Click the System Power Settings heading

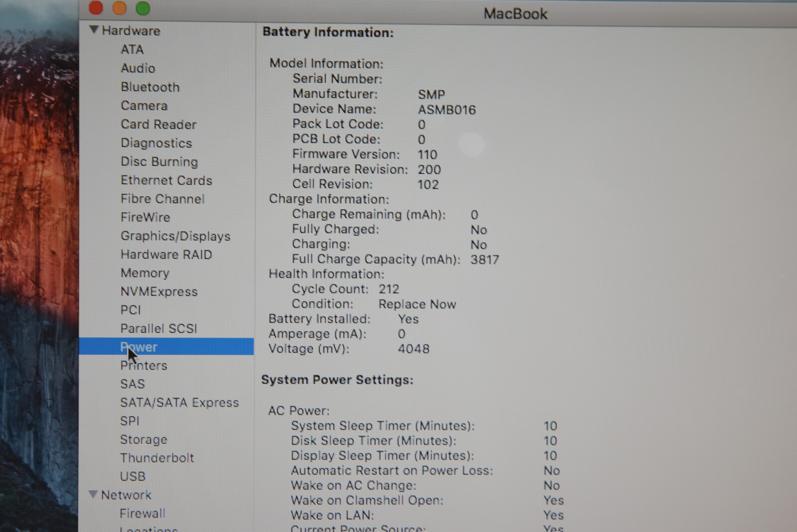(337, 380)
